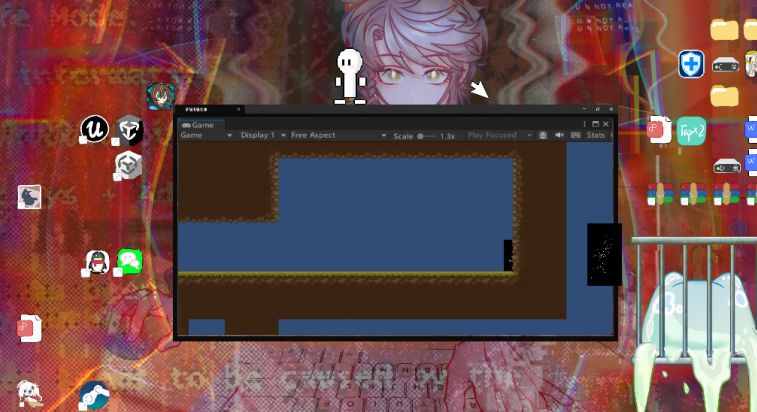The height and width of the screenshot is (412, 757).
Task: Open the brown-haired anime avatar icon
Action: 160,96
